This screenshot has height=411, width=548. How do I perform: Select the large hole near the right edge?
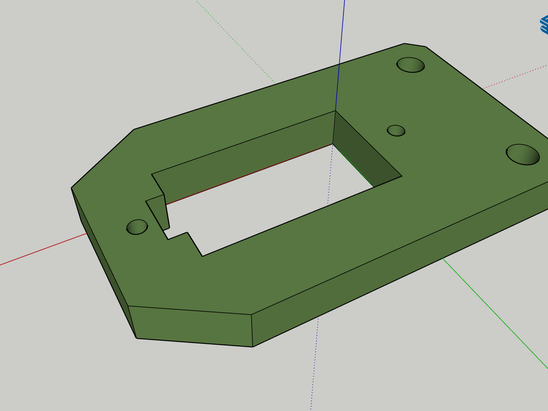pyautogui.click(x=523, y=154)
